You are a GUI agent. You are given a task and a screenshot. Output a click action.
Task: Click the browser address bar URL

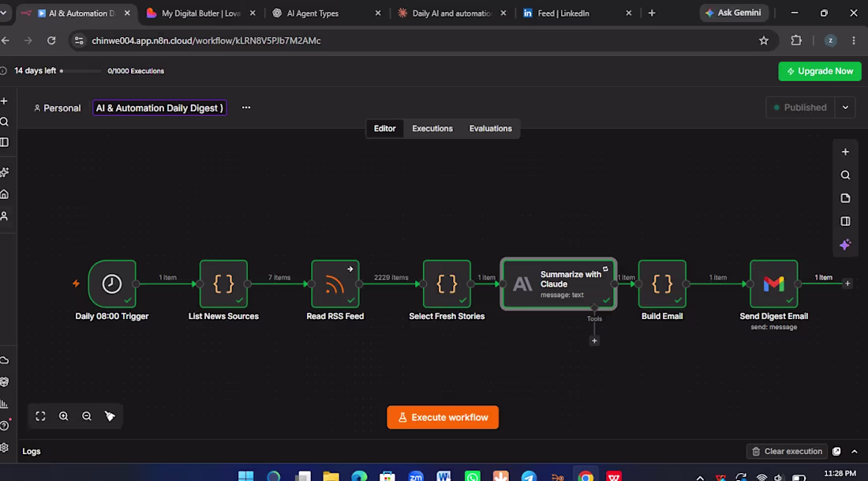206,40
